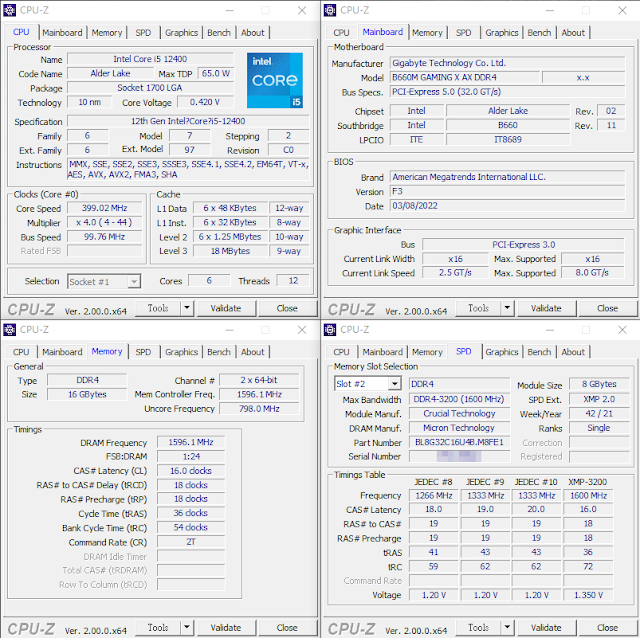Open SPD tab in Memory window
The height and width of the screenshot is (638, 640).
pos(143,352)
